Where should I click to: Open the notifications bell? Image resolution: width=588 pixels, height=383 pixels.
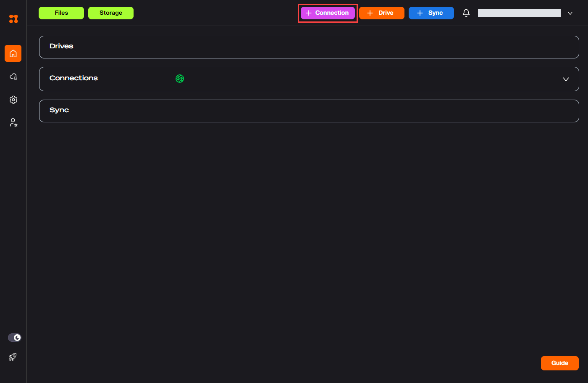tap(466, 13)
